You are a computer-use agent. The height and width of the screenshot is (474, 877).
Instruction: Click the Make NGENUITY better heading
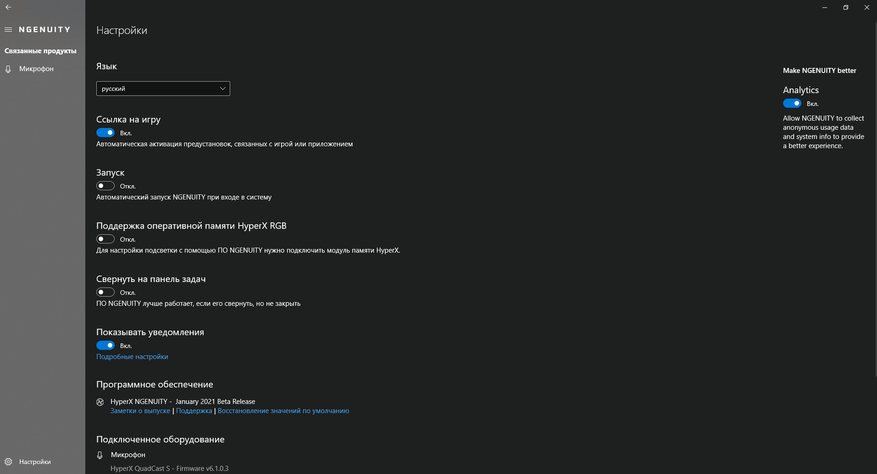(x=819, y=71)
